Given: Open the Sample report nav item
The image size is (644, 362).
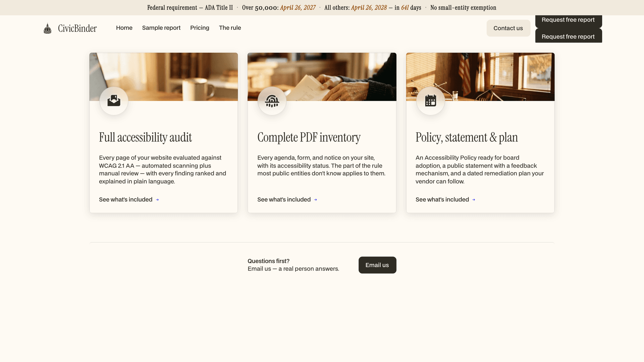Looking at the screenshot, I should tap(161, 28).
